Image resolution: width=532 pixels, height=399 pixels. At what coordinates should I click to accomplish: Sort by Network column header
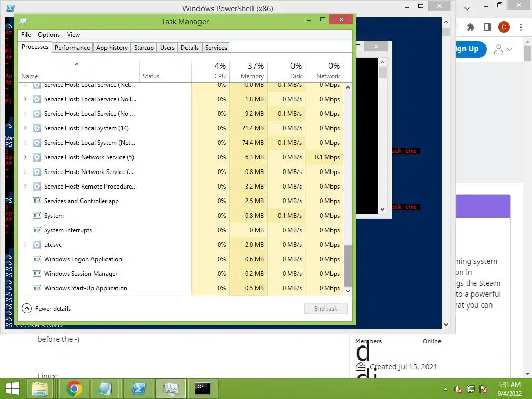(x=325, y=71)
